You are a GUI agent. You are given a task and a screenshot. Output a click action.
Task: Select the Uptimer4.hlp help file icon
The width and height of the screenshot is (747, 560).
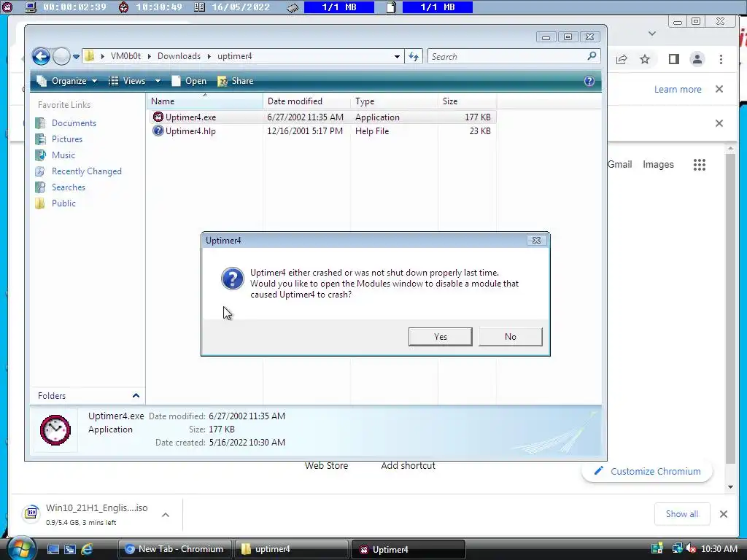point(158,131)
